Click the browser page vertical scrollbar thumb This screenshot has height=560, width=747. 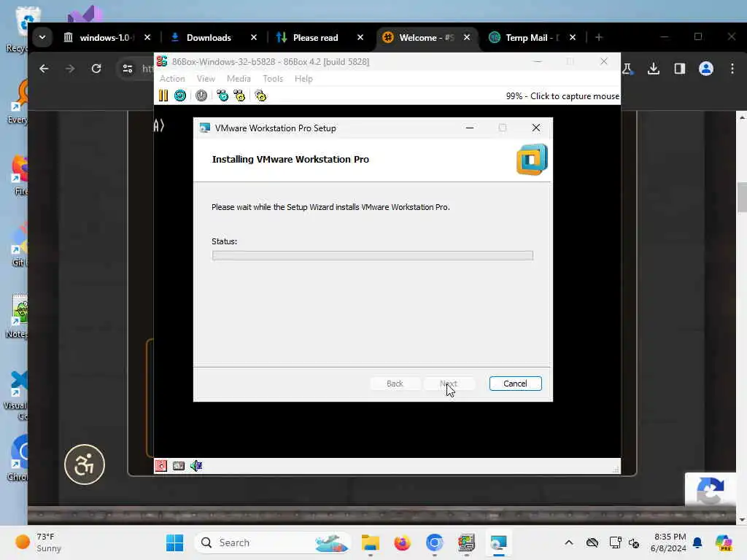[x=742, y=197]
